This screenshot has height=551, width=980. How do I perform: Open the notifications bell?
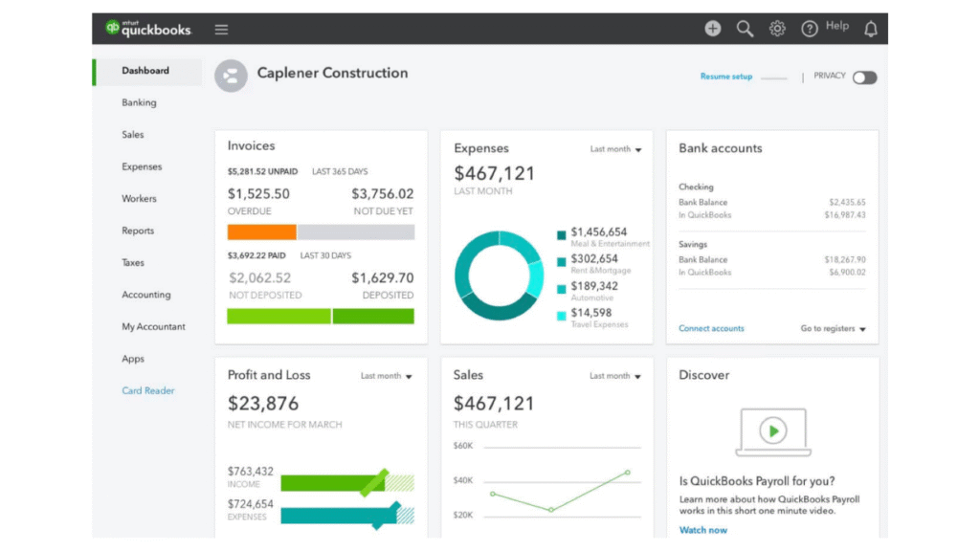pyautogui.click(x=870, y=29)
